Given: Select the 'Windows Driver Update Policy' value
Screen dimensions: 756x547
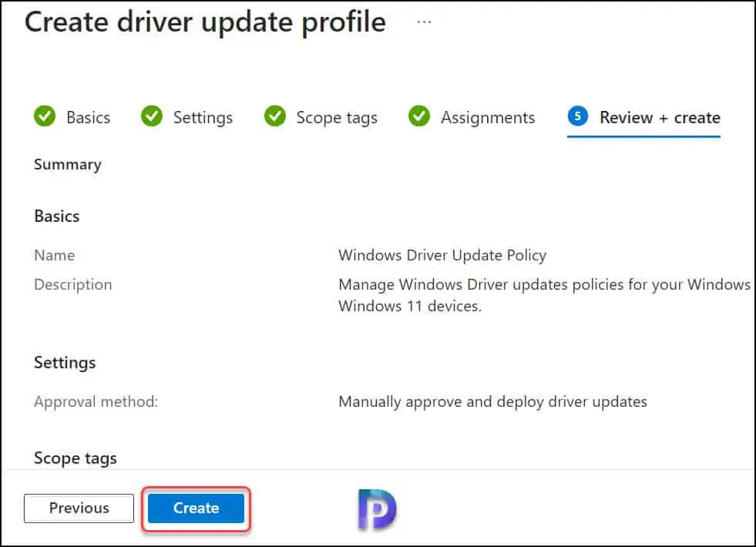Looking at the screenshot, I should 442,255.
